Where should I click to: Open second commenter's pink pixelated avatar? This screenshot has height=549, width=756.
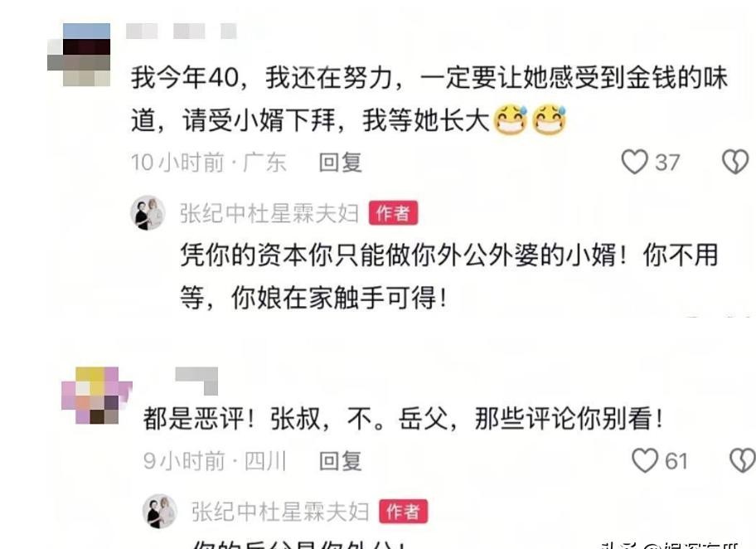[x=96, y=395]
